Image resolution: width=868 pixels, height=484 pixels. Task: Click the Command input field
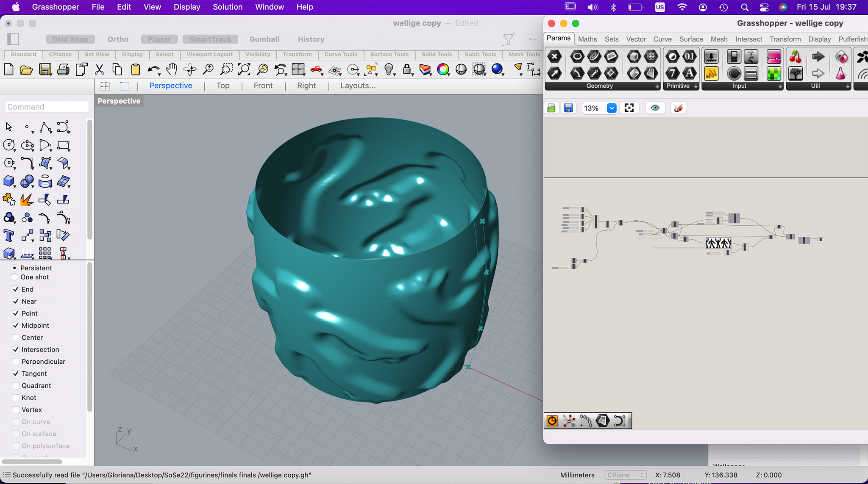point(47,107)
